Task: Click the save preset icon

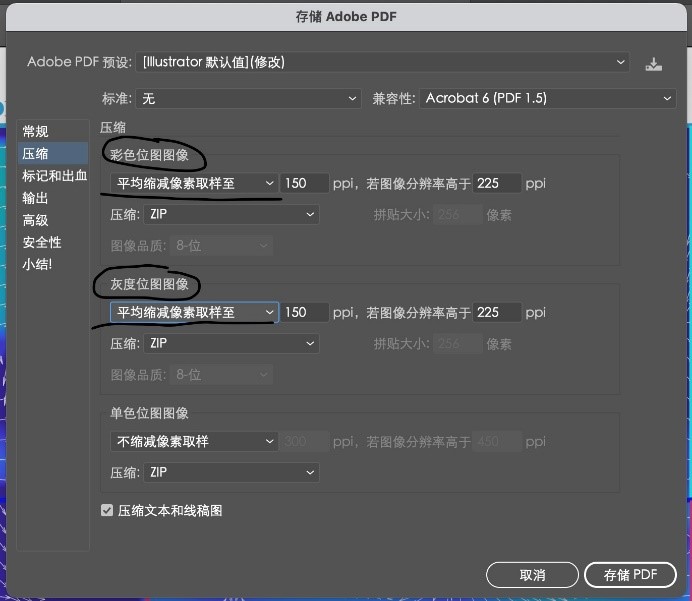Action: (653, 63)
